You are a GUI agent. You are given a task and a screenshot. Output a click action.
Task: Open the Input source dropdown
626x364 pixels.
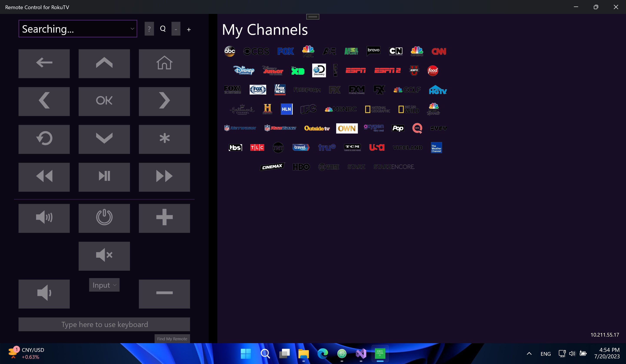(104, 285)
